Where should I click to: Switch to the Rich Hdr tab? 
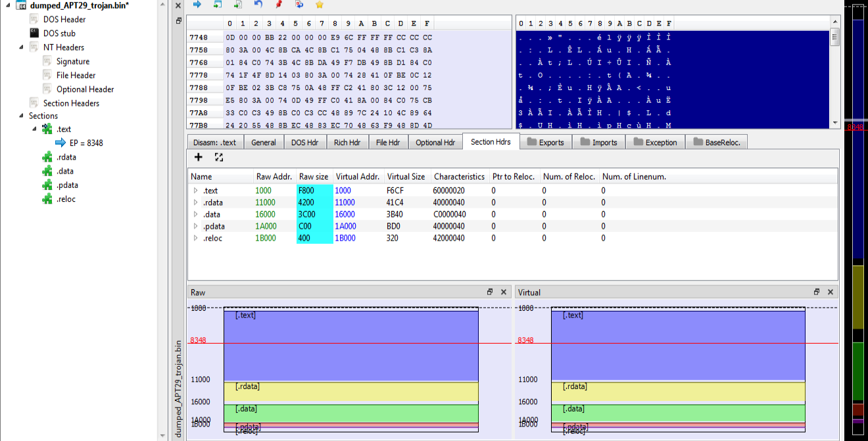coord(347,143)
